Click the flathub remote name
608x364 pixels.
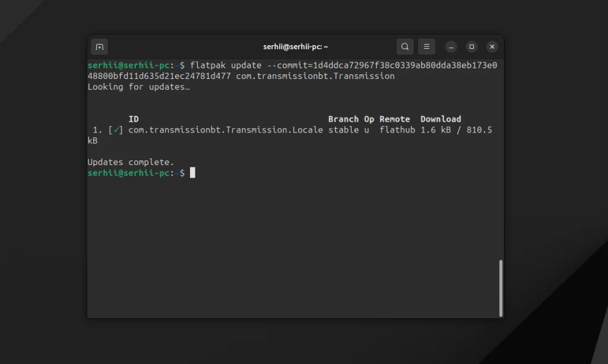point(397,130)
